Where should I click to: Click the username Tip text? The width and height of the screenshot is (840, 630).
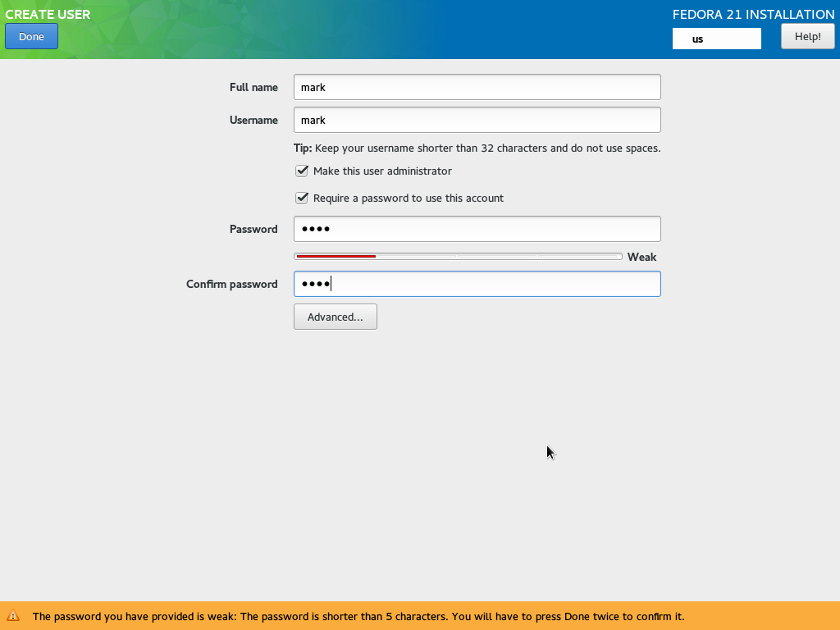click(477, 148)
